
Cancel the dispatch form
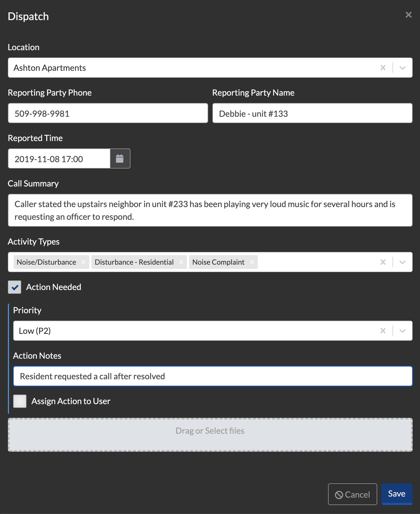(352, 493)
